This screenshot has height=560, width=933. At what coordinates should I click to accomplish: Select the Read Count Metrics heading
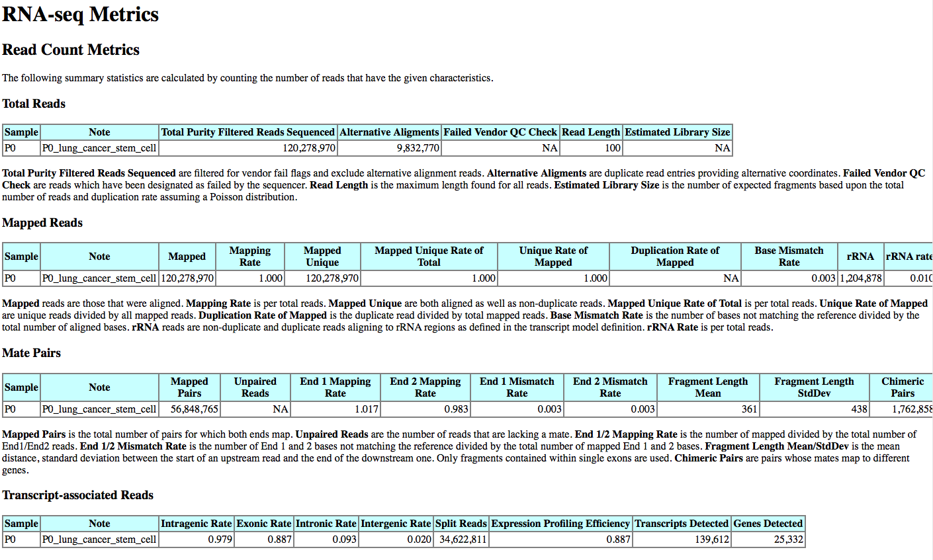point(69,50)
